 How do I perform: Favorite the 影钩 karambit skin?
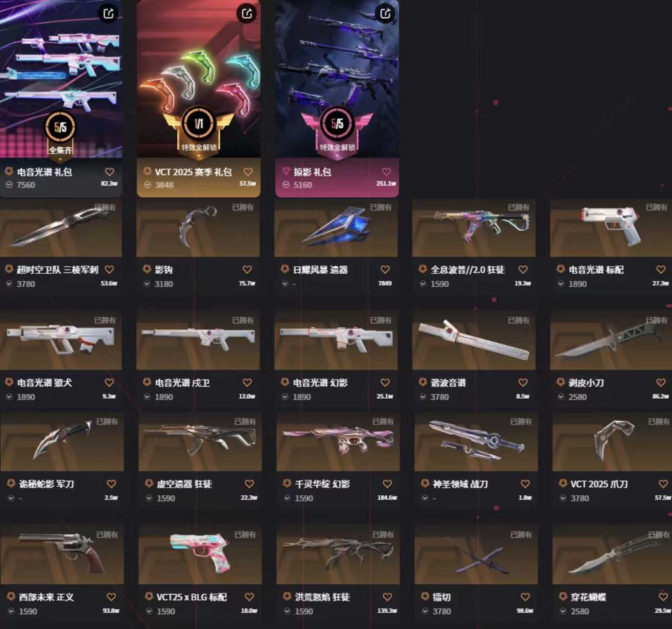tap(247, 269)
